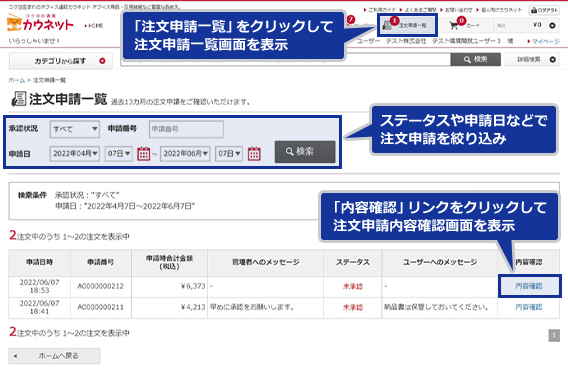The width and height of the screenshot is (568, 370).
Task: Click the Kaunet logo
Action: [x=40, y=23]
